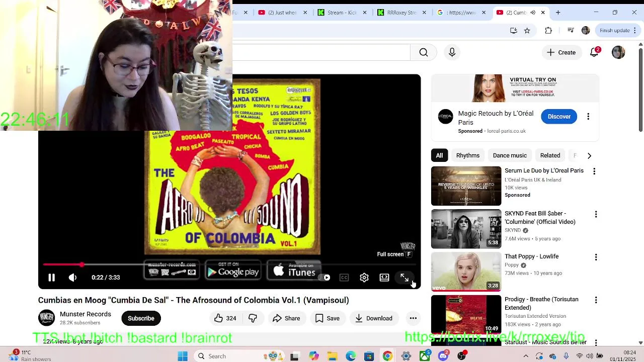
Task: Open Munster Records channel name link
Action: tap(86, 314)
